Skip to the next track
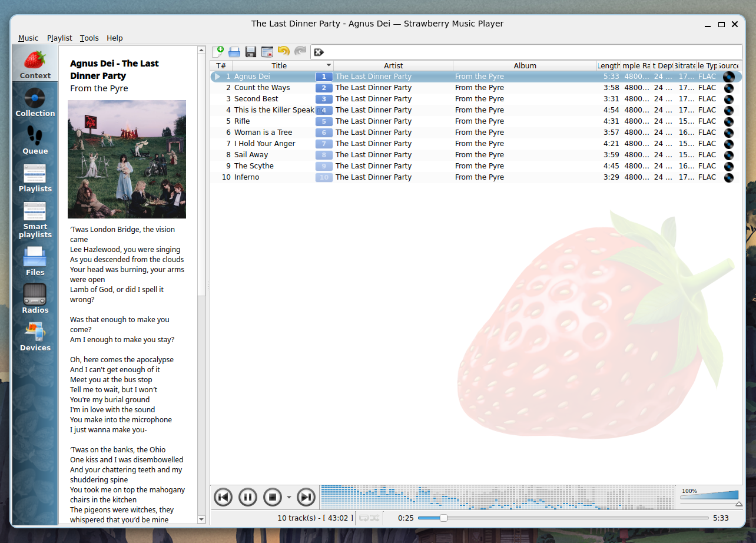This screenshot has height=543, width=756. tap(306, 496)
